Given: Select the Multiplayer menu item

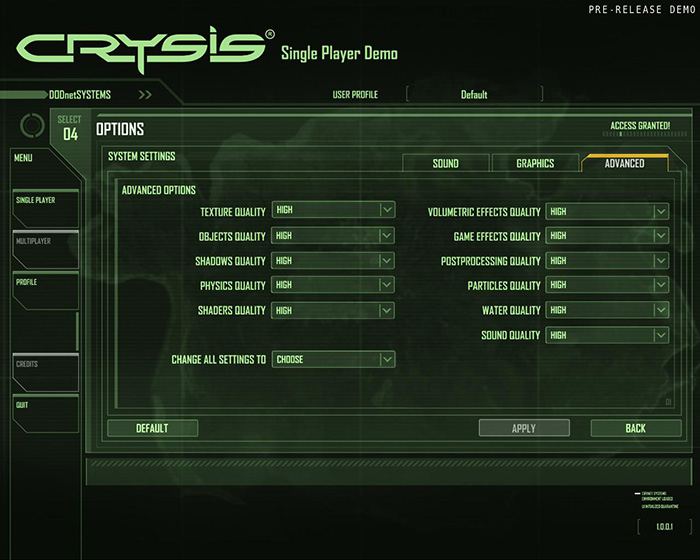Looking at the screenshot, I should click(x=46, y=250).
